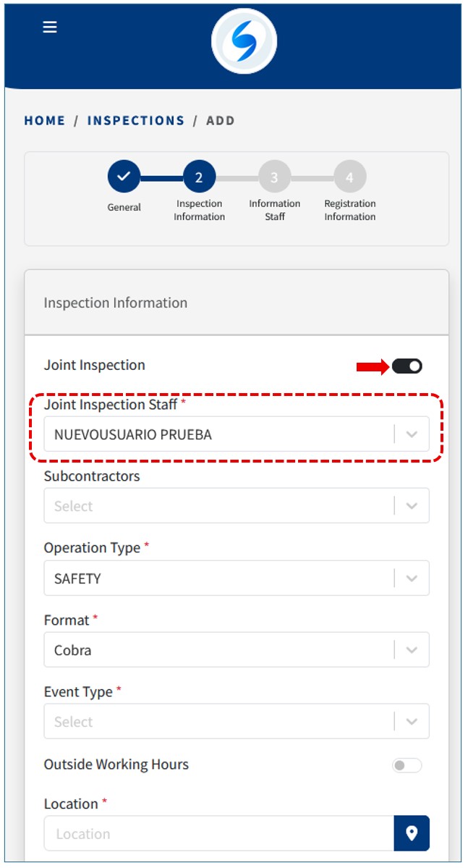Open the Subcontractors dropdown
The image size is (468, 868).
412,506
